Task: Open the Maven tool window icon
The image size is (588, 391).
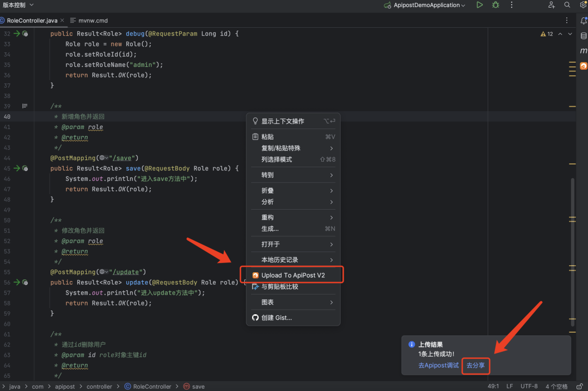Action: tap(584, 51)
